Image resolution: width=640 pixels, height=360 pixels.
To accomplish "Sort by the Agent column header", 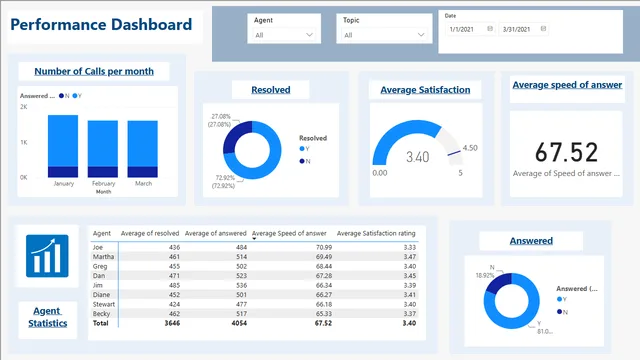I will pyautogui.click(x=102, y=233).
